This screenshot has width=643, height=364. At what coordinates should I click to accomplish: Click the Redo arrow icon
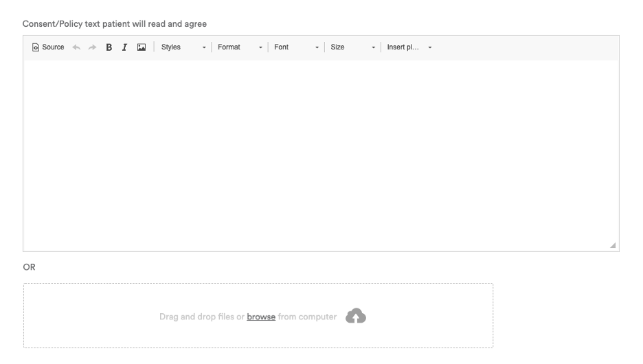(93, 47)
